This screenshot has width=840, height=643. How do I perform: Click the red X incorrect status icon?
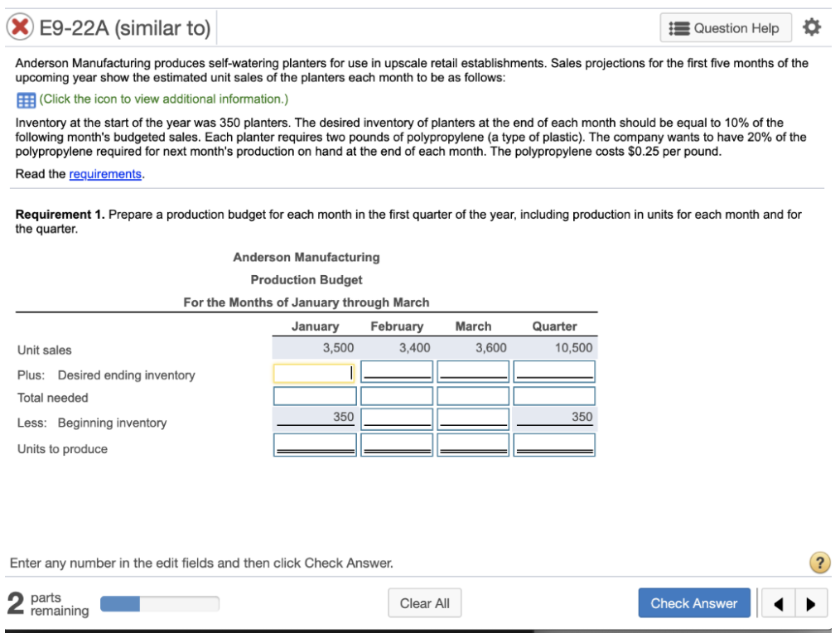20,27
